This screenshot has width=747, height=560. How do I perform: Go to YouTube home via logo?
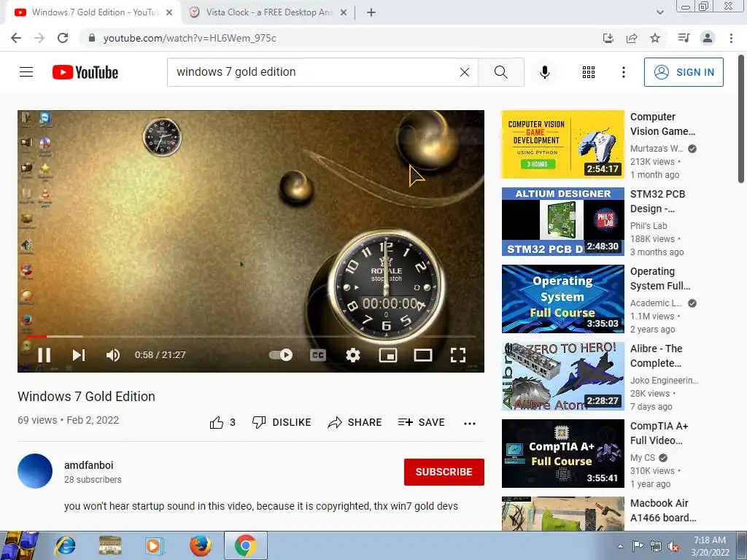[85, 72]
